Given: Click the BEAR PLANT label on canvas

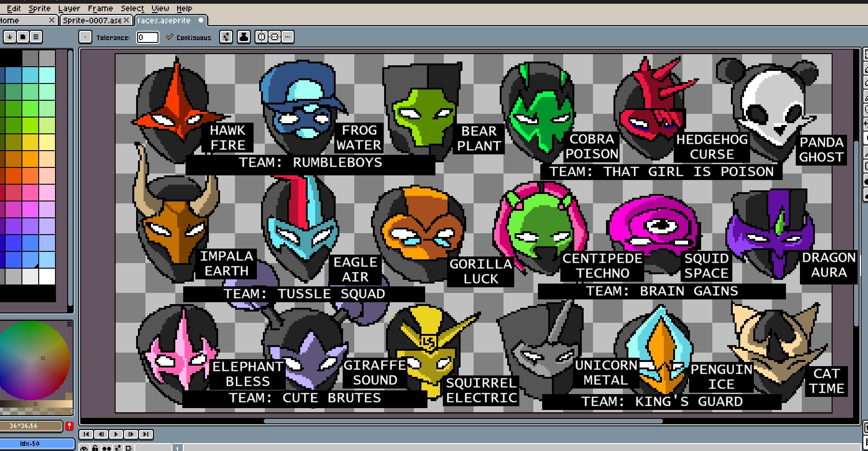Looking at the screenshot, I should pyautogui.click(x=479, y=139).
